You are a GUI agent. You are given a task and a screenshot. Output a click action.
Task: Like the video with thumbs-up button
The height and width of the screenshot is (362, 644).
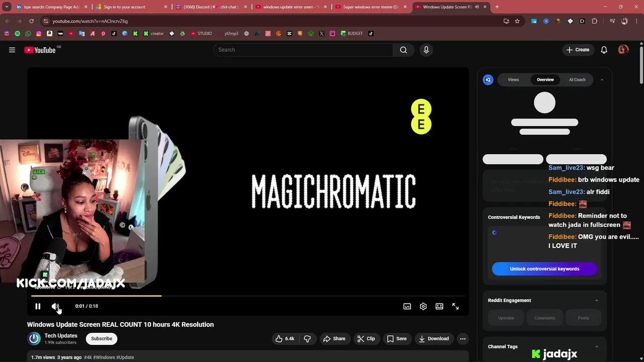click(285, 338)
